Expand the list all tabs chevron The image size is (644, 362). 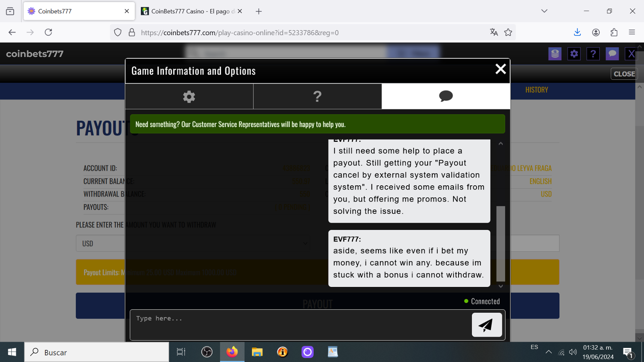pyautogui.click(x=544, y=11)
